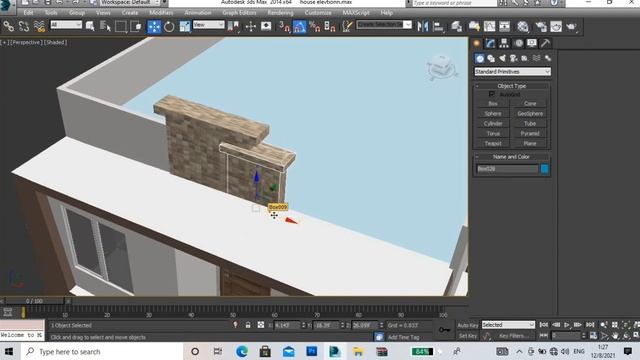Click the Sphere primitive button

[x=493, y=113]
